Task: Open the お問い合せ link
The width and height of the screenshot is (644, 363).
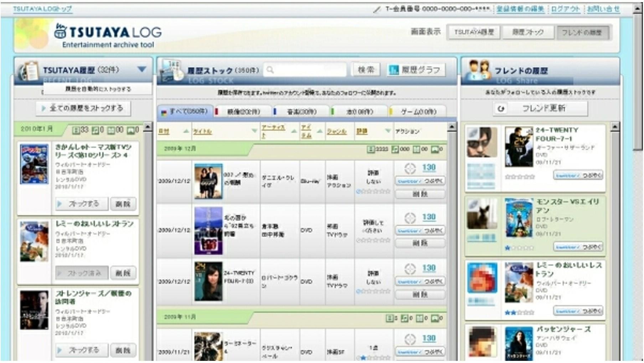Action: click(x=603, y=9)
